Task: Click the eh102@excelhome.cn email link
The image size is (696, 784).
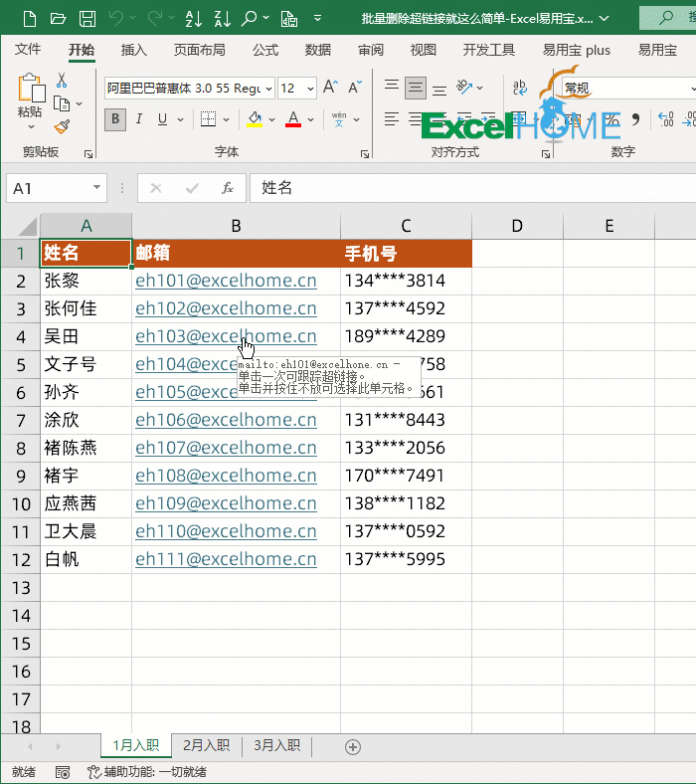Action: (226, 308)
